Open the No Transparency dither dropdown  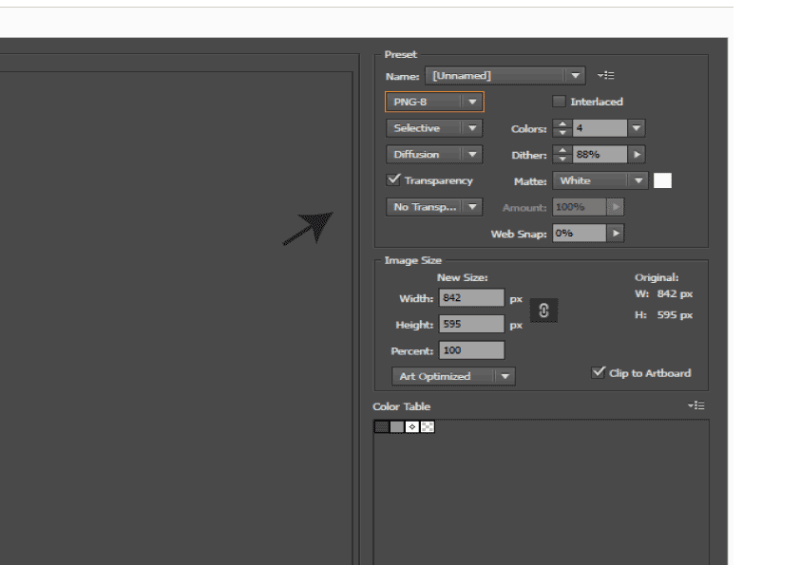click(434, 207)
